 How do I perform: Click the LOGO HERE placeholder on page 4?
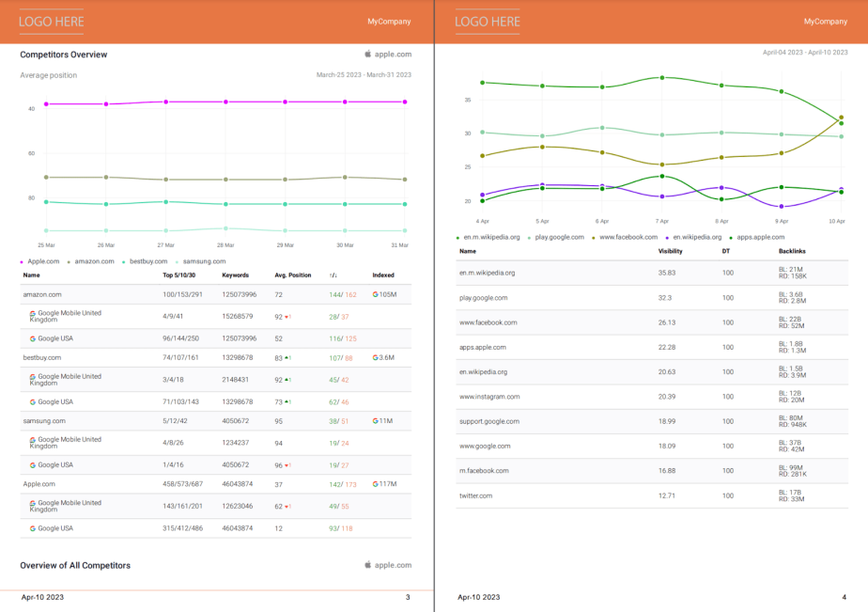coord(488,22)
